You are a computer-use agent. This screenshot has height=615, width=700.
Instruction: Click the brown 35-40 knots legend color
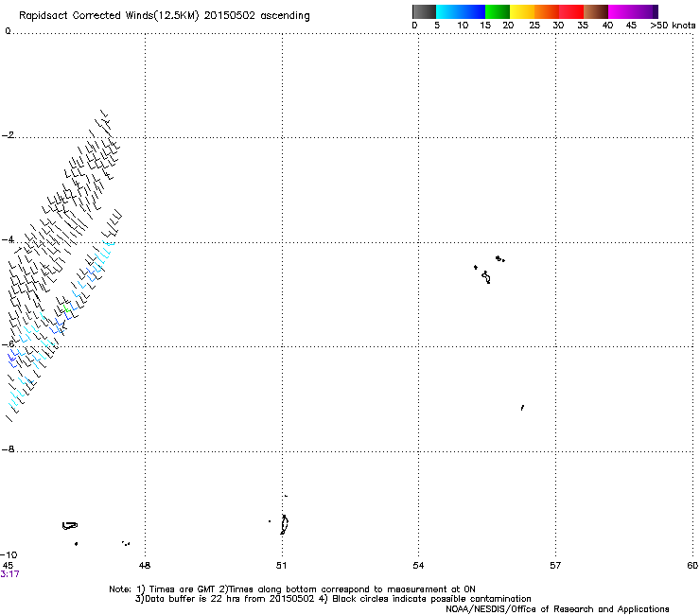(x=596, y=11)
